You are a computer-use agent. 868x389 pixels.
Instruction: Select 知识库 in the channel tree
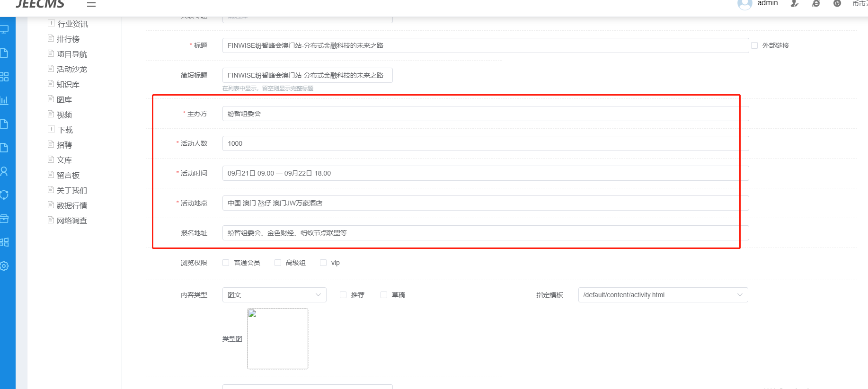[68, 85]
